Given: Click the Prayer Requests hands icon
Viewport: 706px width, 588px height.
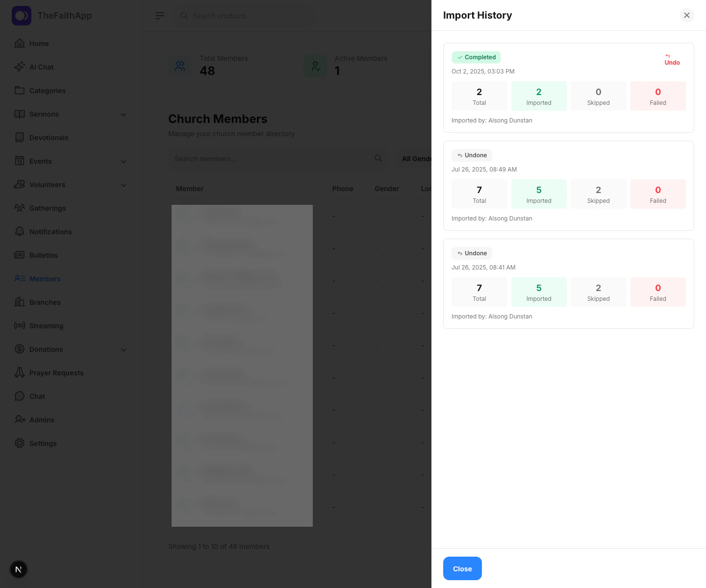Looking at the screenshot, I should tap(20, 372).
